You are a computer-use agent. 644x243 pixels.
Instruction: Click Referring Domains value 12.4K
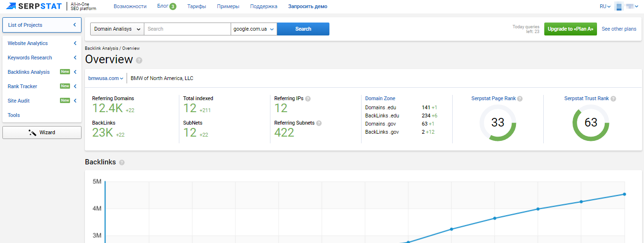point(107,108)
